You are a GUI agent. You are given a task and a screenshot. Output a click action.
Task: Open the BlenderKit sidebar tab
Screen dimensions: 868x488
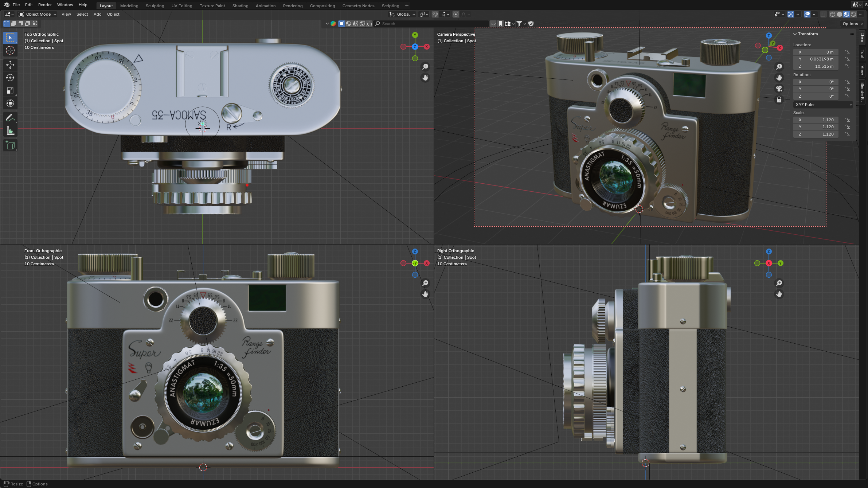[x=862, y=92]
